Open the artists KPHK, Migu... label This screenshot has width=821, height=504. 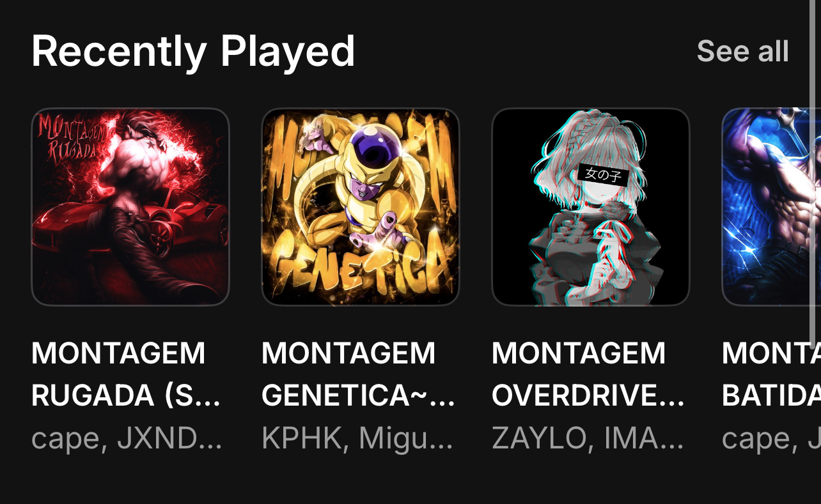357,439
